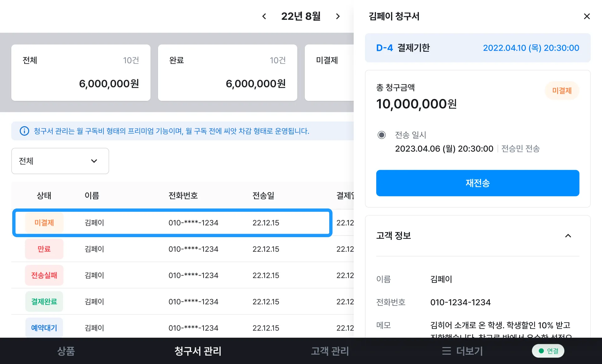Open the 청구서 관리 tab
602x364 pixels.
pos(198,351)
